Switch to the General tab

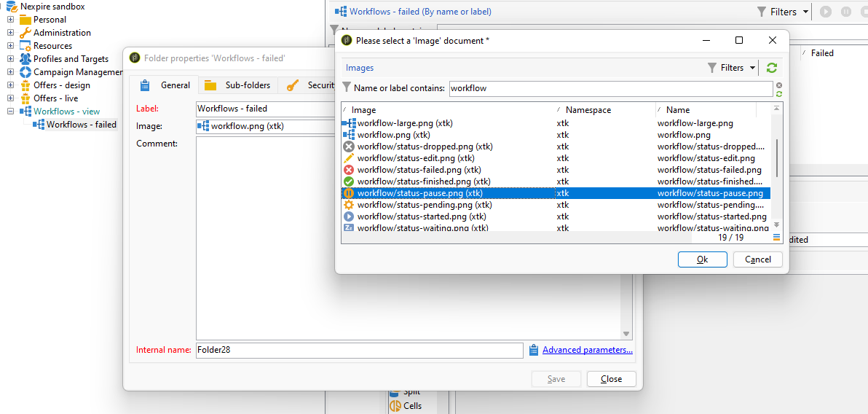click(165, 85)
